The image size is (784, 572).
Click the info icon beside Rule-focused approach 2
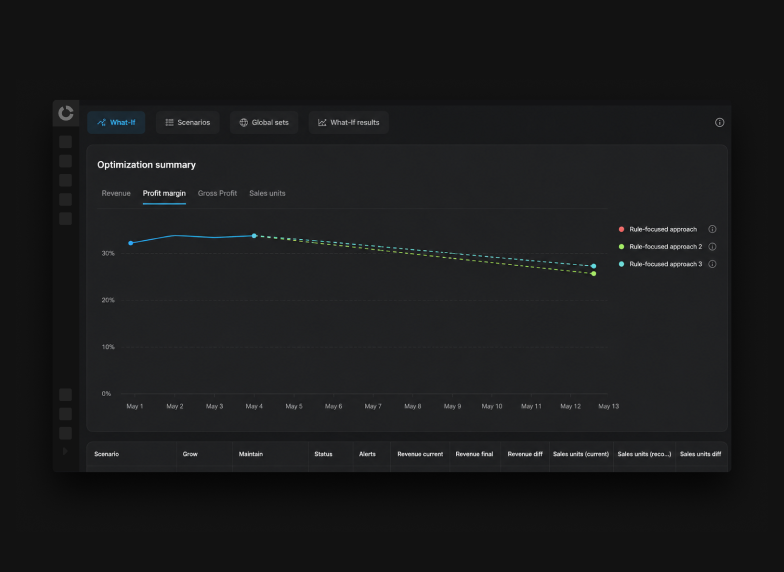click(x=712, y=246)
